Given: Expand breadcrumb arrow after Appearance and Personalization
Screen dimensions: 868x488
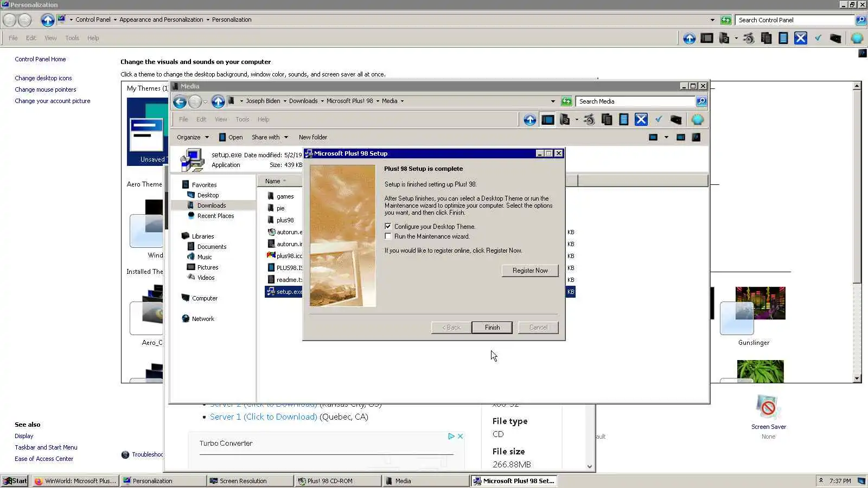Looking at the screenshot, I should [208, 20].
